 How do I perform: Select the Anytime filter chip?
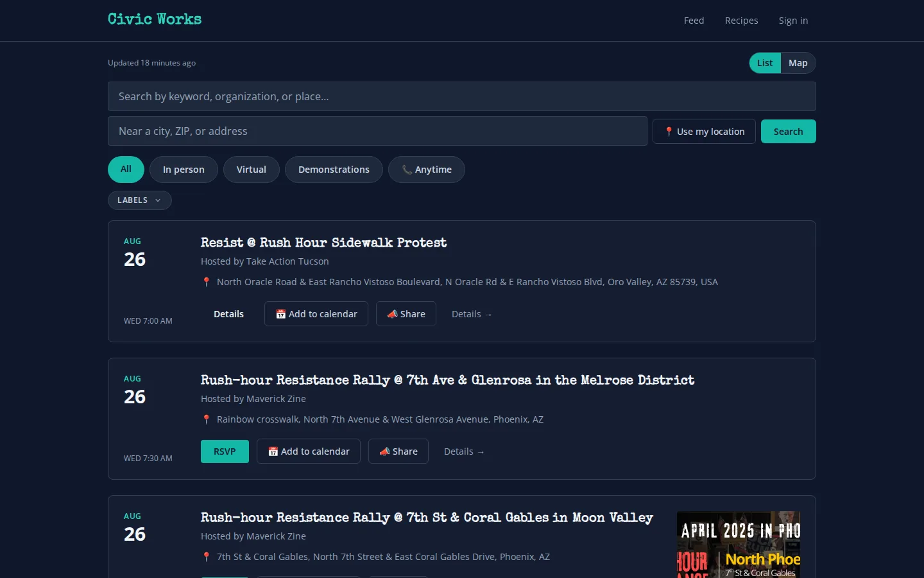427,170
